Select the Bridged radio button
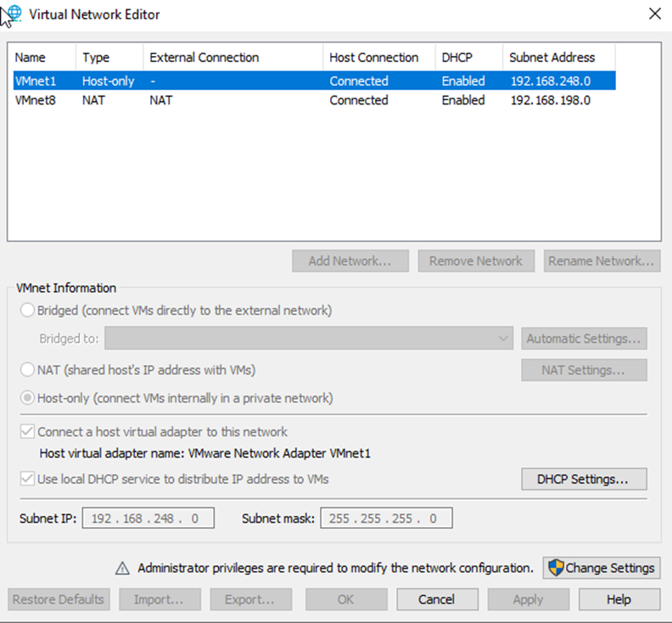 (x=27, y=310)
